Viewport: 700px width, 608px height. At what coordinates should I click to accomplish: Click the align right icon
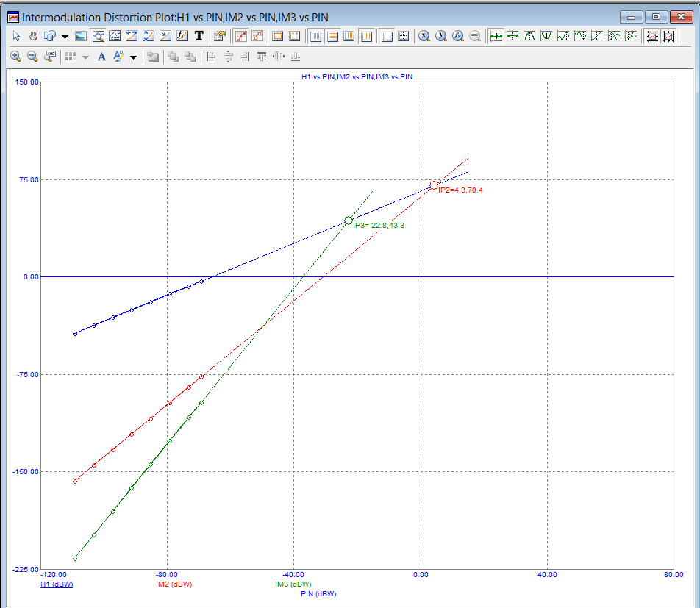pos(245,57)
